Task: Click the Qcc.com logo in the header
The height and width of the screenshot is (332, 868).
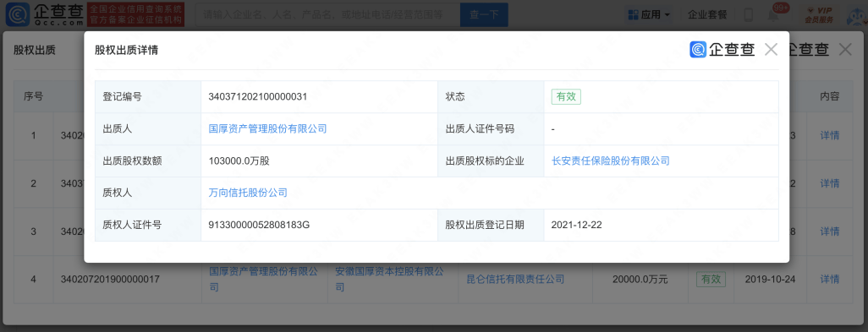Action: pyautogui.click(x=44, y=14)
